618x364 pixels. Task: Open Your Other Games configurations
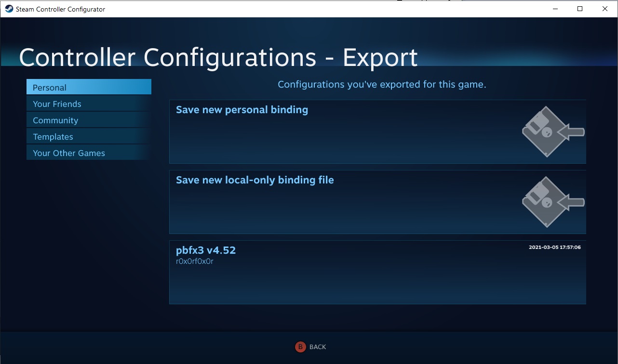(x=89, y=153)
